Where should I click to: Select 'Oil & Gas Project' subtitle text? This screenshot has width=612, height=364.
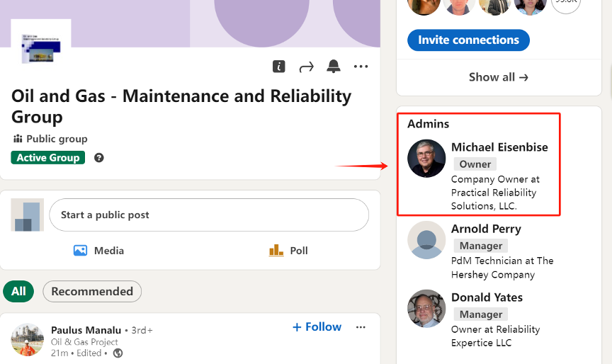pos(84,342)
